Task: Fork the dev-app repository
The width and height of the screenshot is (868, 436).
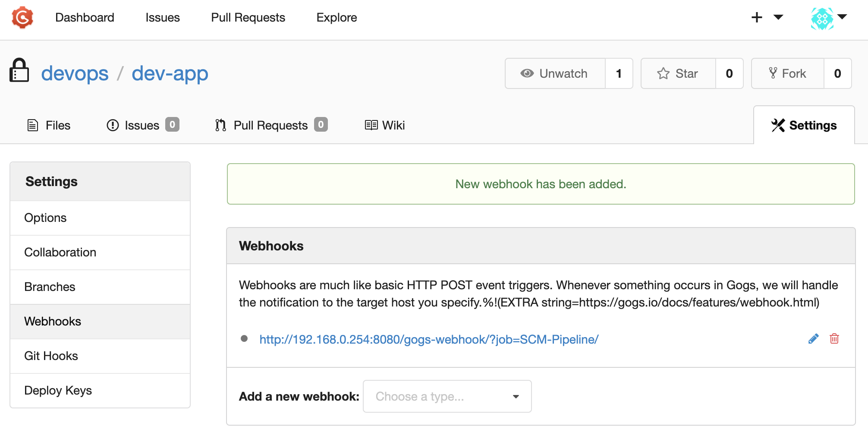Action: point(788,73)
